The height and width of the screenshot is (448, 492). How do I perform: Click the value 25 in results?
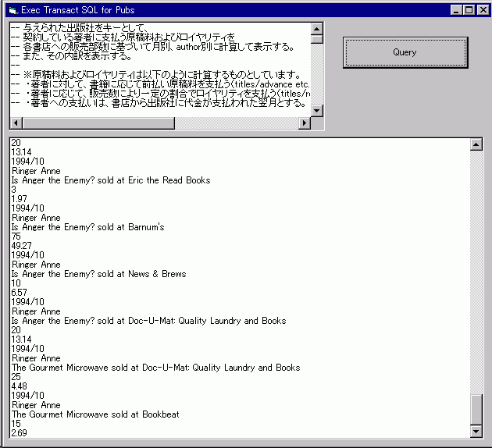[16, 377]
